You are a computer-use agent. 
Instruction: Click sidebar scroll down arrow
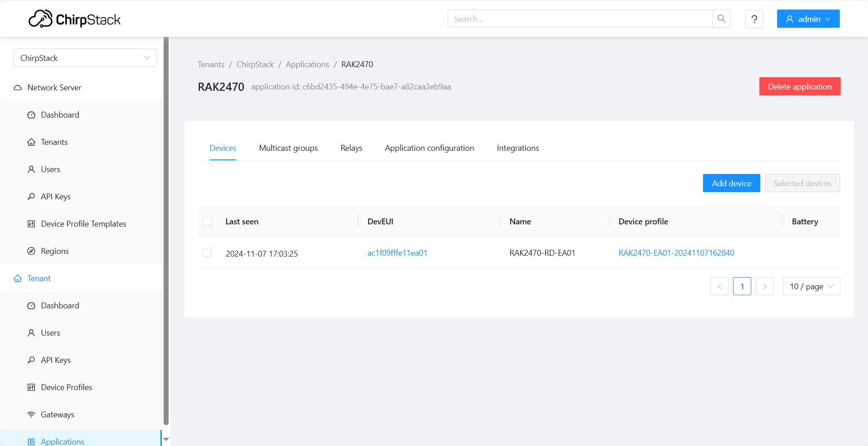[x=166, y=439]
